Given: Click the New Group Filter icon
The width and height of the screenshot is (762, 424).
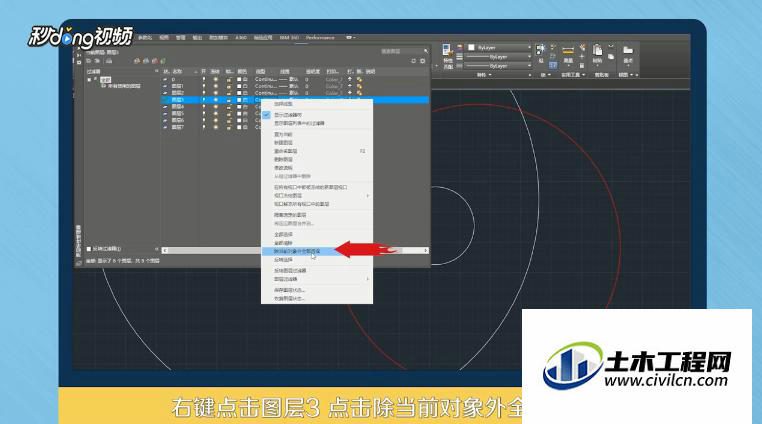Looking at the screenshot, I should pos(97,61).
